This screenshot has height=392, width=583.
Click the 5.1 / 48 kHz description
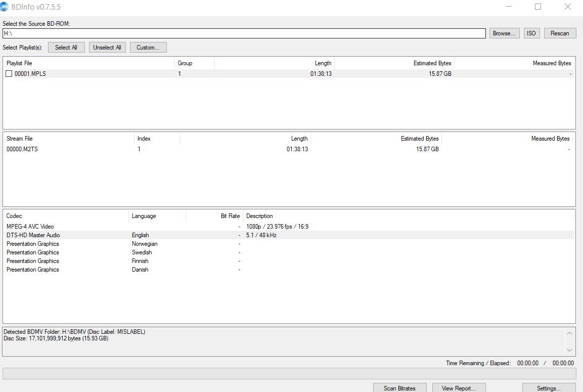click(x=261, y=235)
